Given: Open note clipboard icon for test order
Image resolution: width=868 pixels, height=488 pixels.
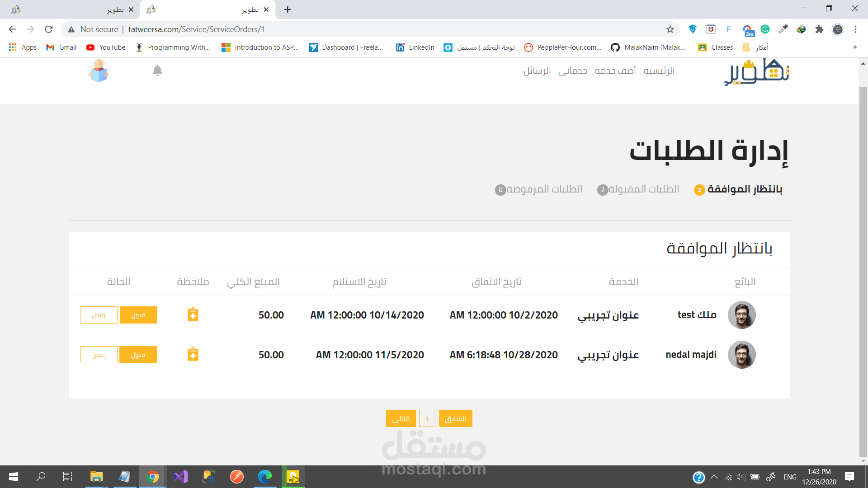Looking at the screenshot, I should tap(193, 314).
